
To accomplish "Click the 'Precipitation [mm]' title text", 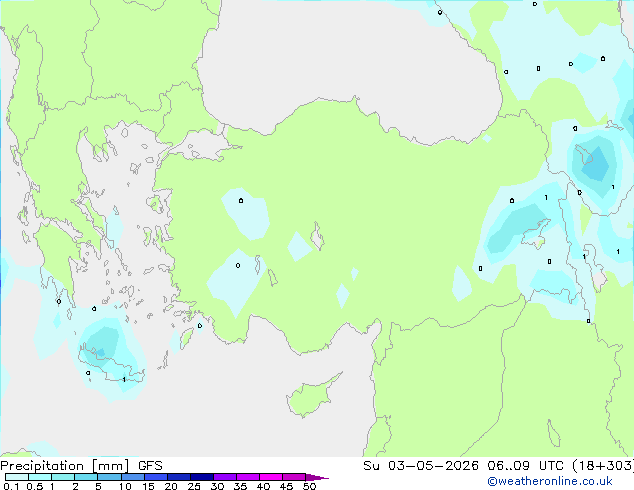I will click(65, 466).
